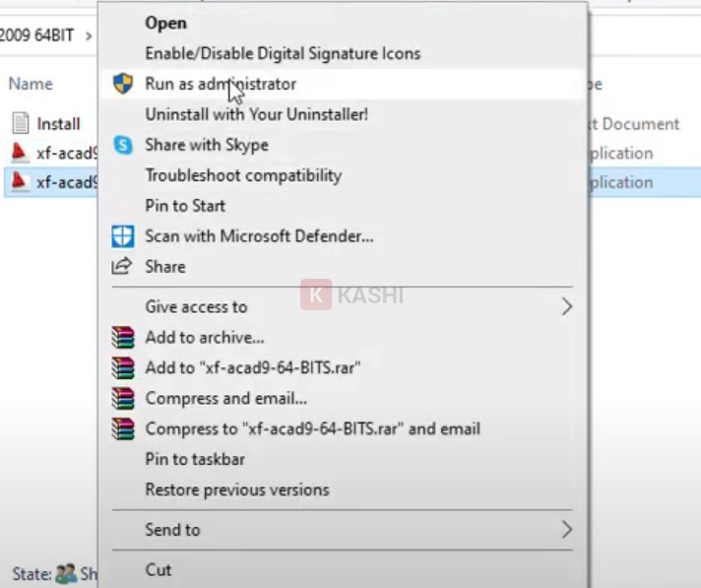
Task: Choose Add to "xf-acad9-64-BITS.rar"
Action: 253,367
